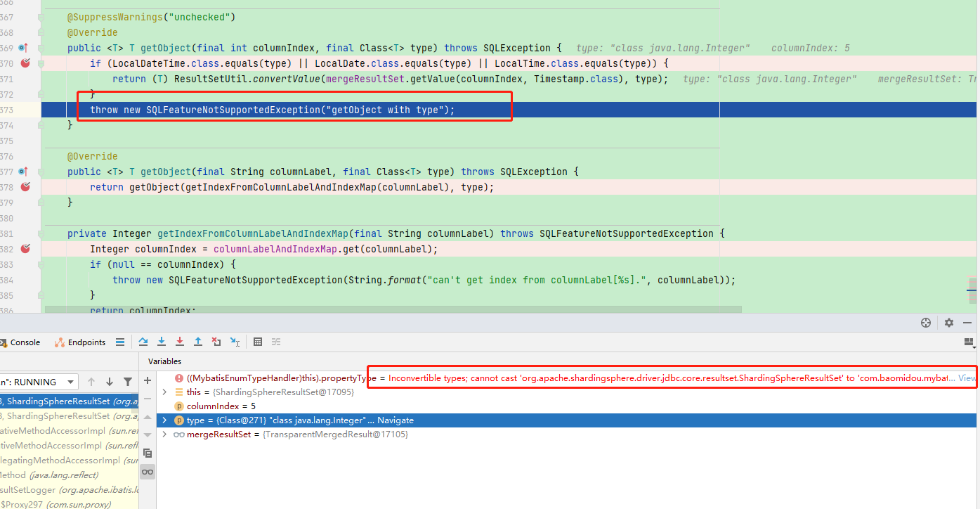The width and height of the screenshot is (980, 509).
Task: Open the editor settings gear icon
Action: [x=948, y=322]
